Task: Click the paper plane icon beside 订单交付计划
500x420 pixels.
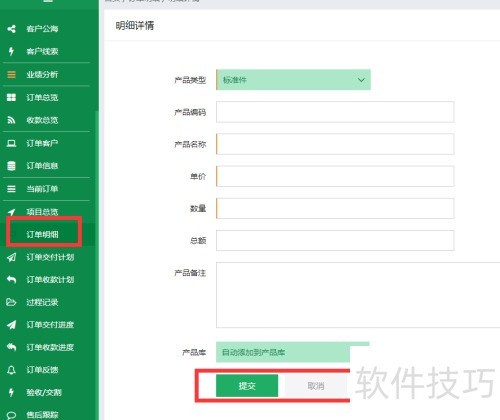Action: [11, 257]
